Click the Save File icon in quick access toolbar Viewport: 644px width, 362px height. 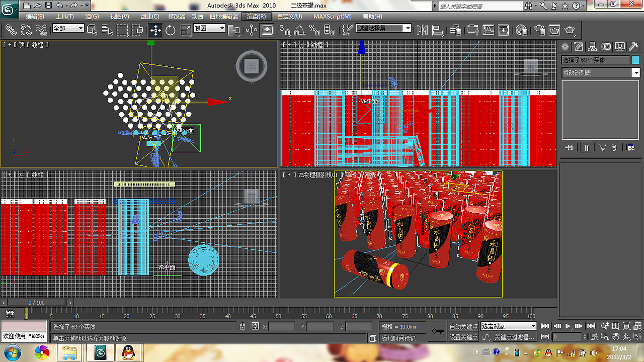tap(48, 6)
